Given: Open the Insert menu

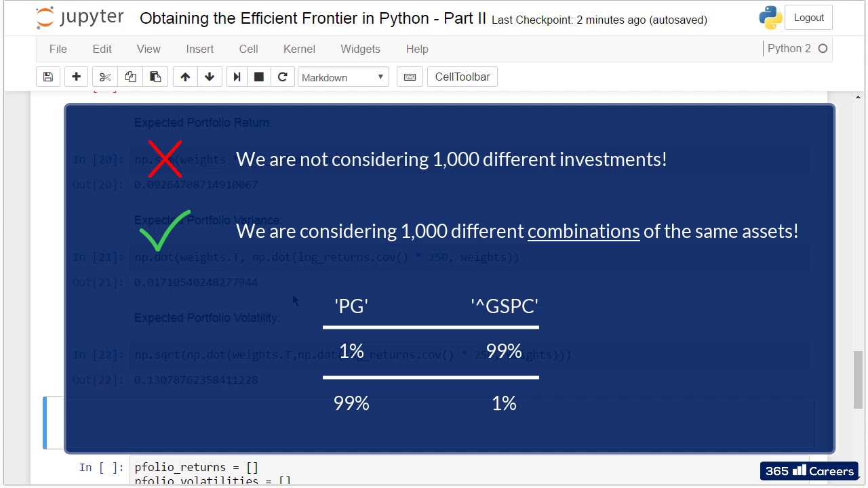Looking at the screenshot, I should point(199,49).
